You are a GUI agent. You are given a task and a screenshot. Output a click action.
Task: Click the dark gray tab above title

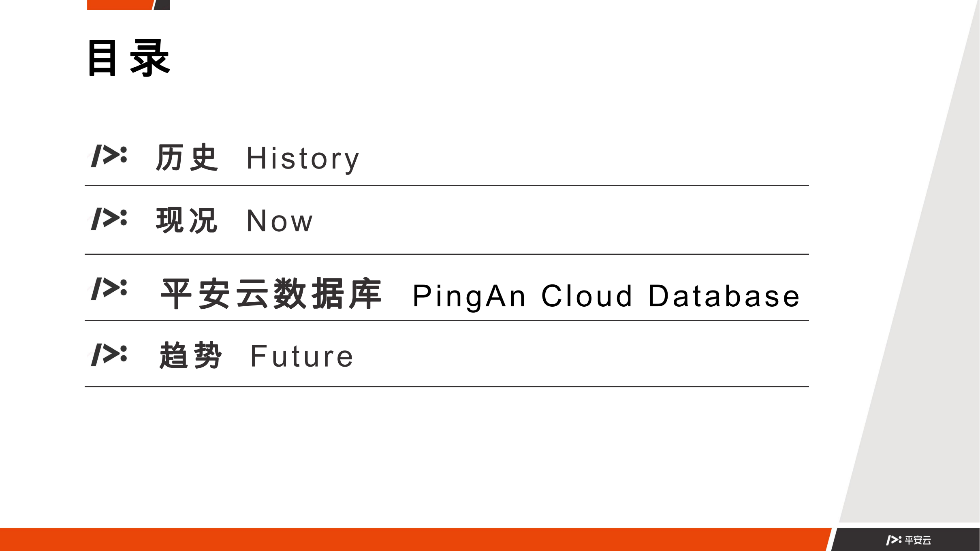coord(162,4)
